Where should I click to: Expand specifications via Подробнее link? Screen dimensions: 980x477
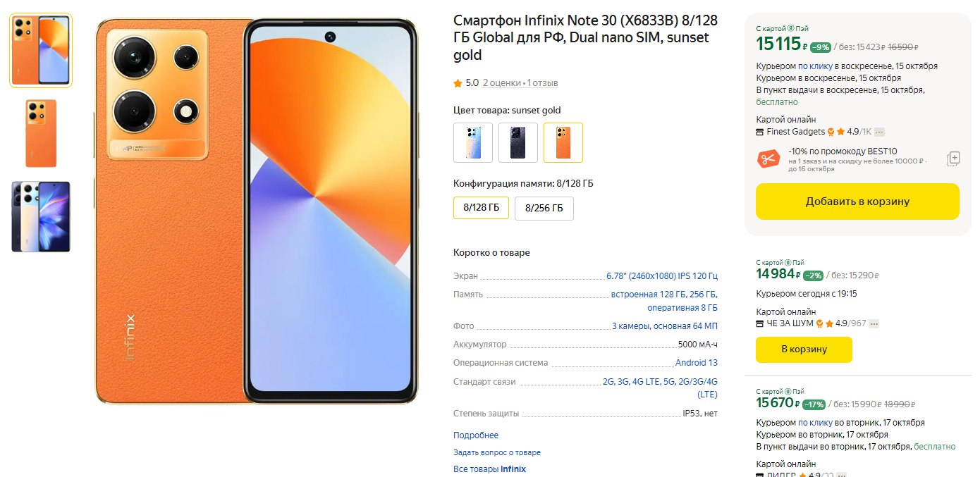[x=476, y=435]
